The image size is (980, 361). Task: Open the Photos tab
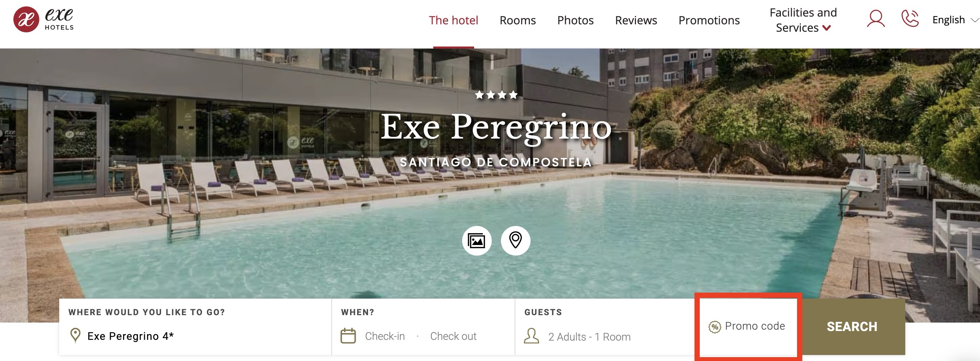pos(575,20)
